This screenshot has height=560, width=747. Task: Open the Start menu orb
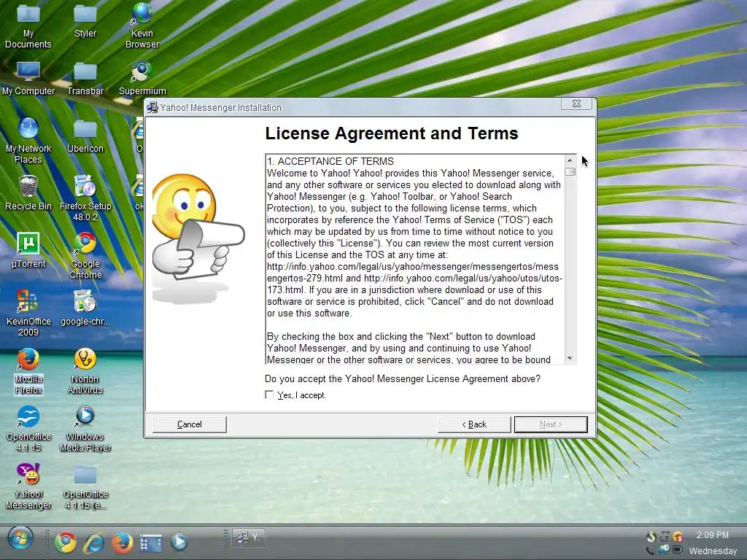(x=20, y=539)
